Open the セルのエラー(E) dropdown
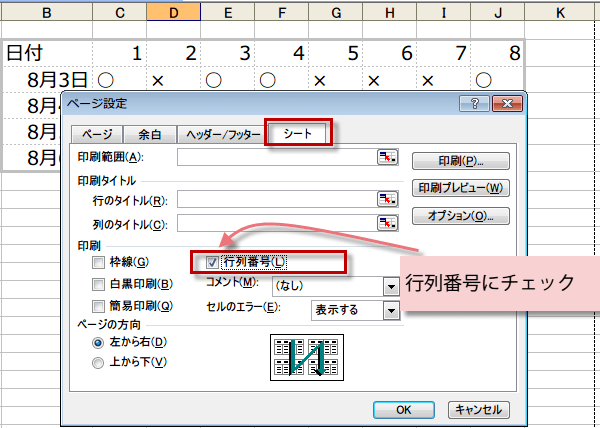Image resolution: width=600 pixels, height=428 pixels. [391, 311]
